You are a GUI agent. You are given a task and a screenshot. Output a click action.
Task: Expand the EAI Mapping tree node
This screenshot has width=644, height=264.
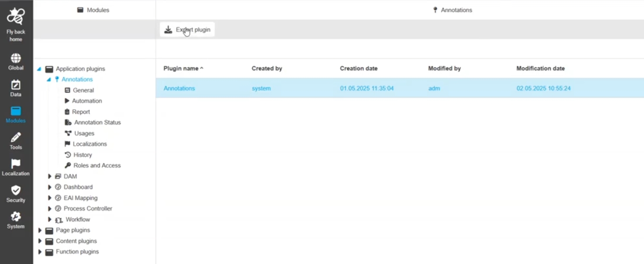point(50,198)
